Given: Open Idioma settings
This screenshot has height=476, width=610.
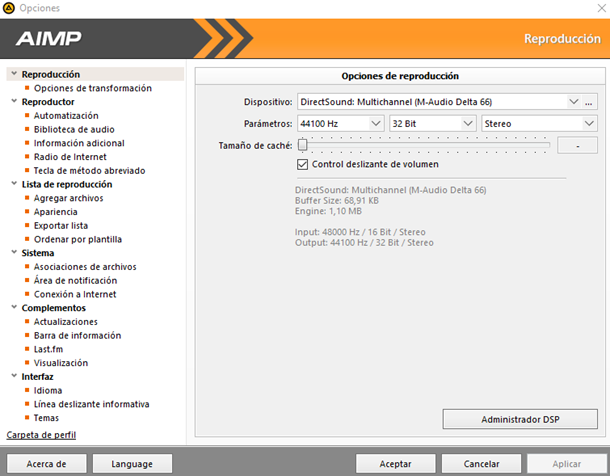Looking at the screenshot, I should click(x=48, y=390).
